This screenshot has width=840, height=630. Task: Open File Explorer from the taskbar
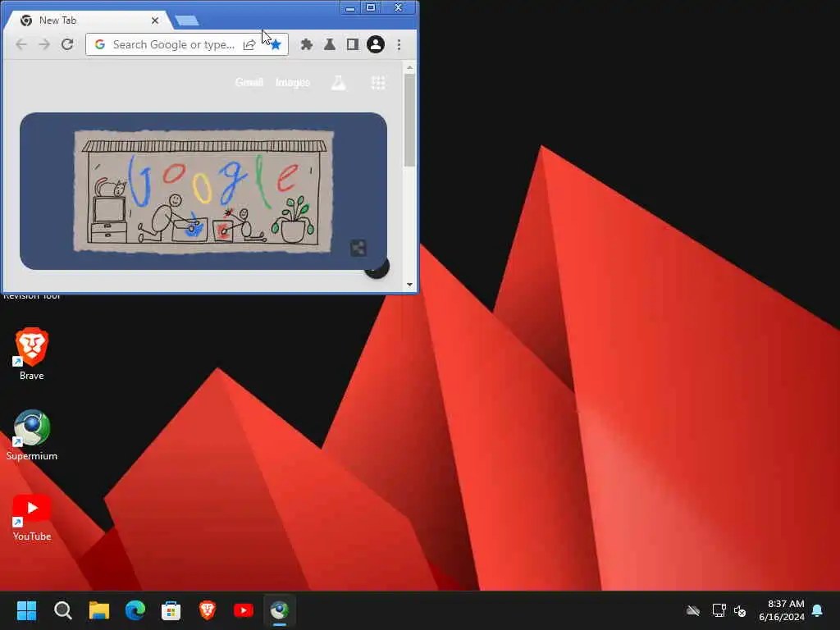[x=99, y=610]
